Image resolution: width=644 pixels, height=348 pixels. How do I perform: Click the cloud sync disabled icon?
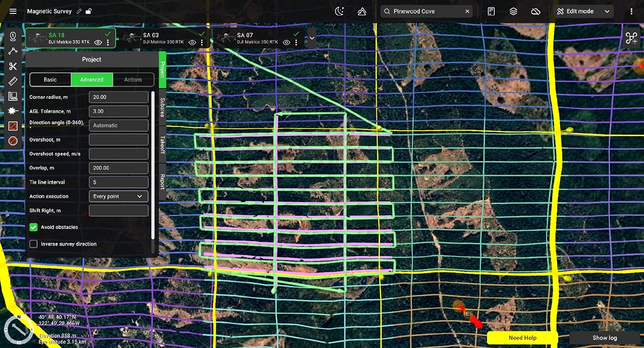point(535,11)
